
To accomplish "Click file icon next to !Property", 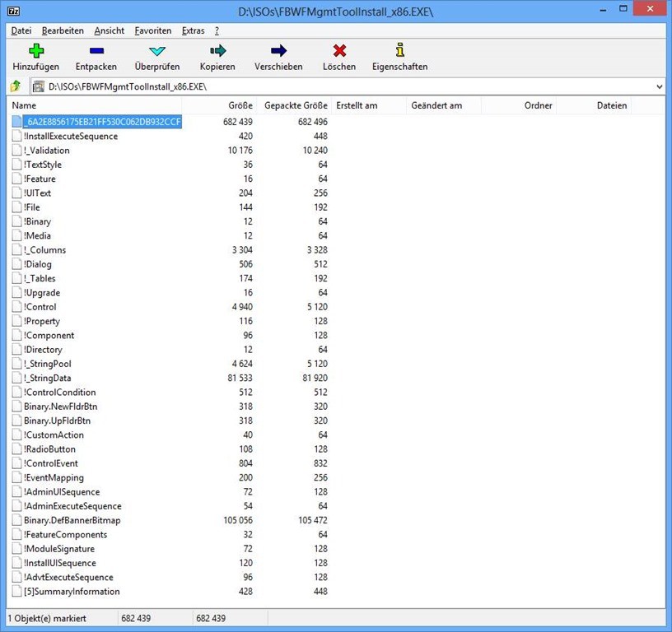I will [x=16, y=321].
